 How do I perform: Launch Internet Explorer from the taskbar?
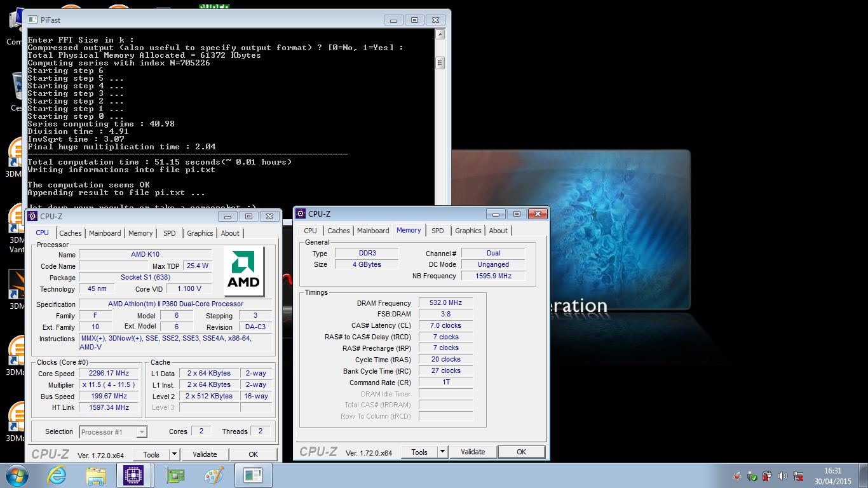[57, 475]
